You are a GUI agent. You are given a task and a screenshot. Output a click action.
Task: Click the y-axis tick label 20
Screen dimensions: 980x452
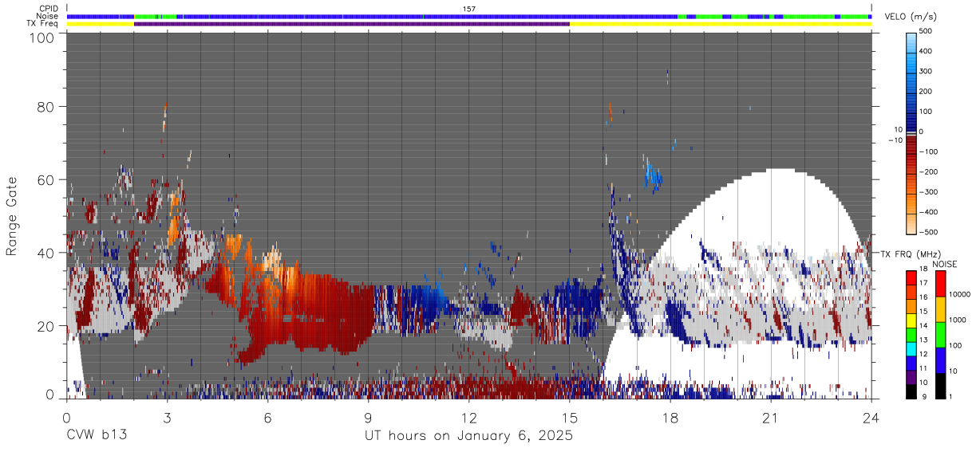coord(46,325)
